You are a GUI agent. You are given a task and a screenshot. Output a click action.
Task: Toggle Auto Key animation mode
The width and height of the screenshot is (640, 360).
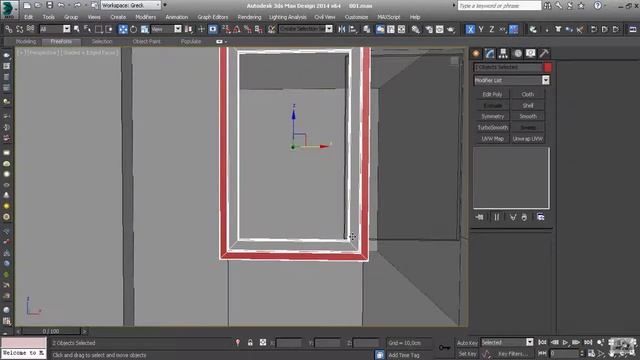point(467,343)
